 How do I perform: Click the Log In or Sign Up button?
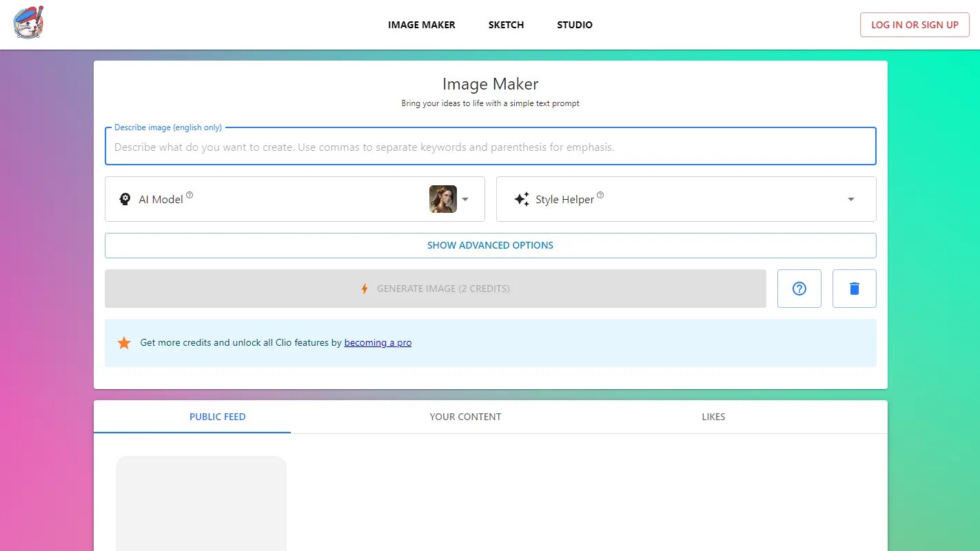click(915, 25)
